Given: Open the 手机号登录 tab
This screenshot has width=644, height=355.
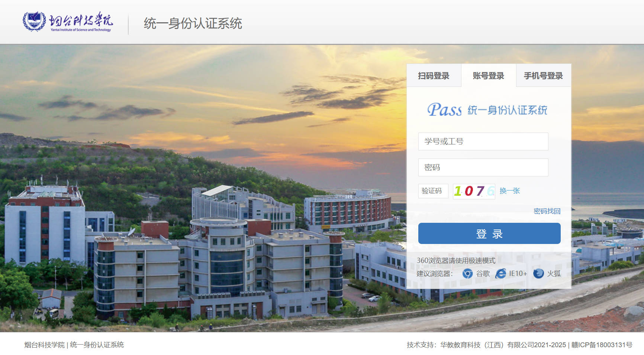Looking at the screenshot, I should point(543,76).
